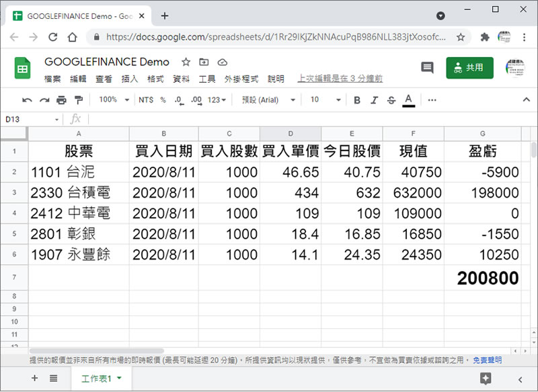Click the address bar URL
The image size is (538, 392).
tap(276, 37)
